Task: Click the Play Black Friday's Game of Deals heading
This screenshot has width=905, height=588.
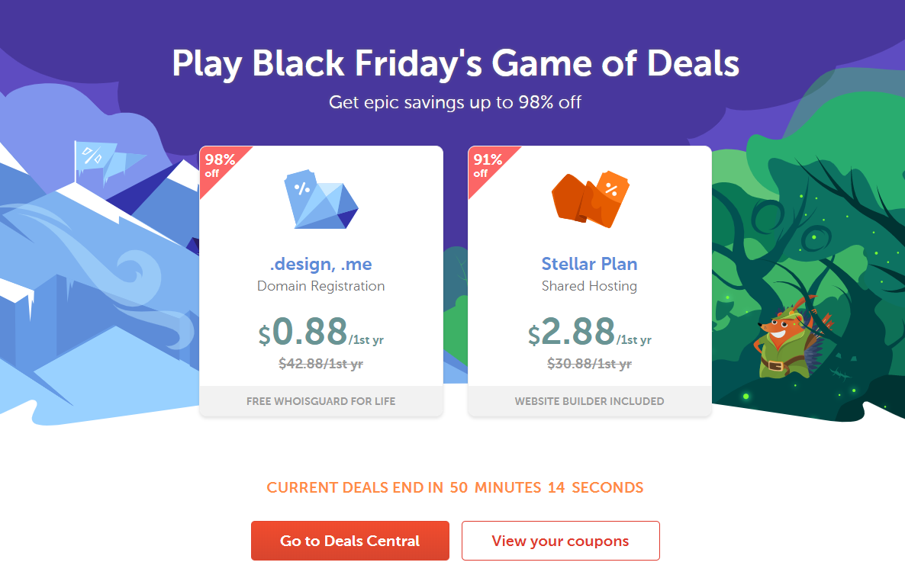Action: pos(456,65)
